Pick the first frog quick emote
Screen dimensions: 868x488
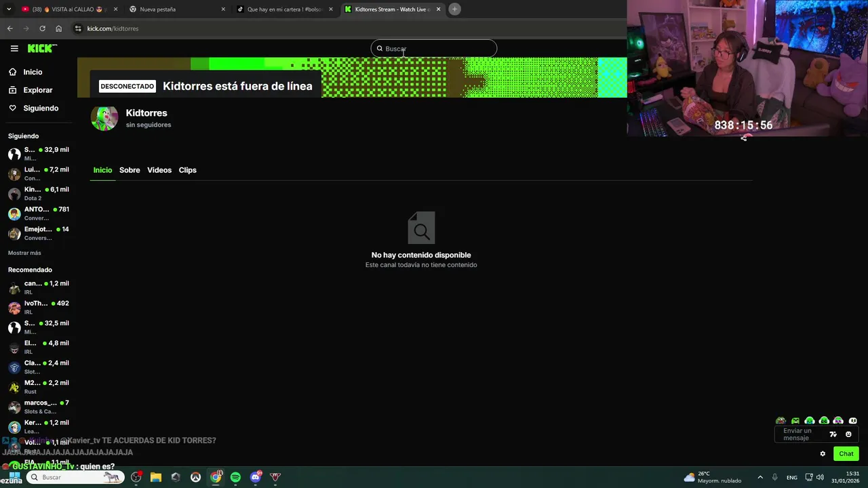tap(781, 421)
